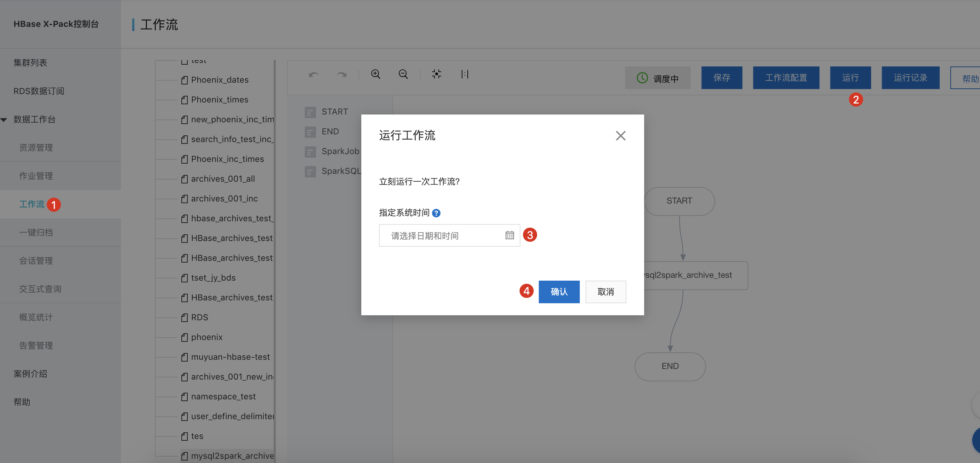Open 帮助 in the sidebar
Screen dimensions: 980x463
(22, 402)
